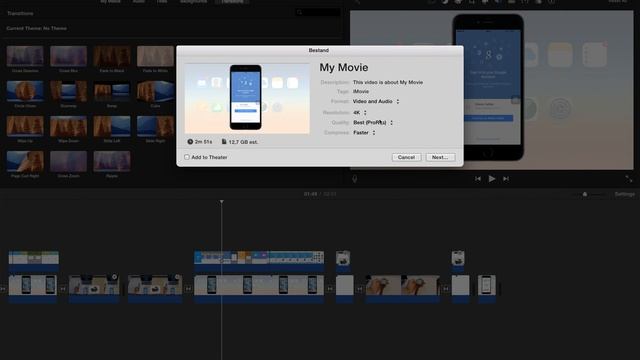The width and height of the screenshot is (640, 360).
Task: Click the 01:48 / 02:51 timecode readout
Action: tap(320, 194)
